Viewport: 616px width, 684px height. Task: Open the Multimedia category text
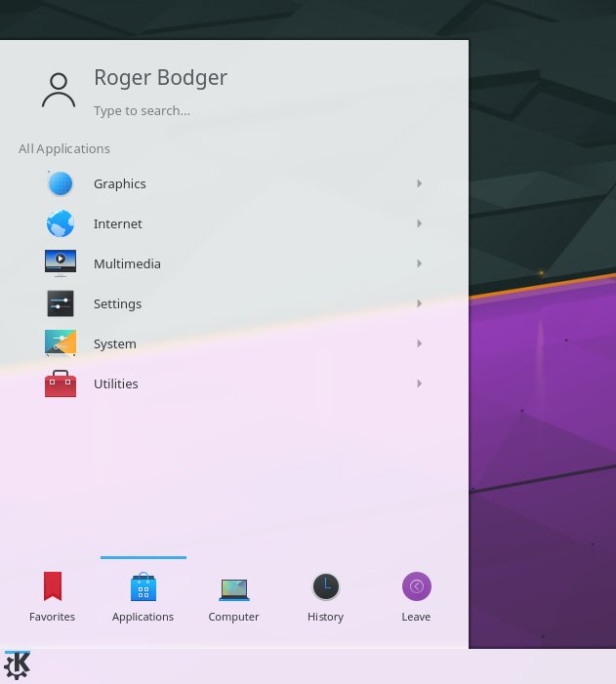[127, 263]
